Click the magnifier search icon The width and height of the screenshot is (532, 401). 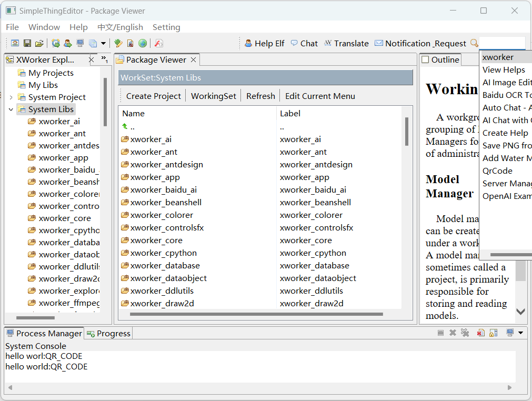pos(474,43)
